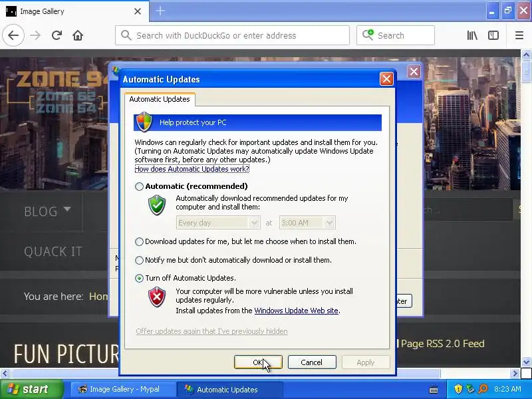Focus the DuckDuckGo address bar

click(x=232, y=35)
